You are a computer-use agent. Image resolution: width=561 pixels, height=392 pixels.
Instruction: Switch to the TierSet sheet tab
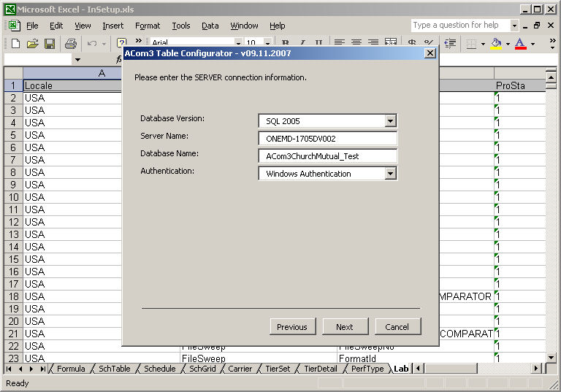click(278, 369)
